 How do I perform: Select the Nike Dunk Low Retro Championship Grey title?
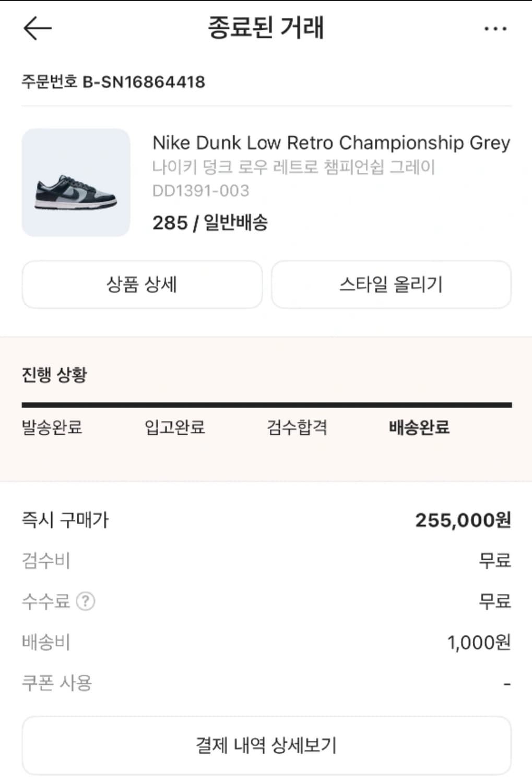331,143
